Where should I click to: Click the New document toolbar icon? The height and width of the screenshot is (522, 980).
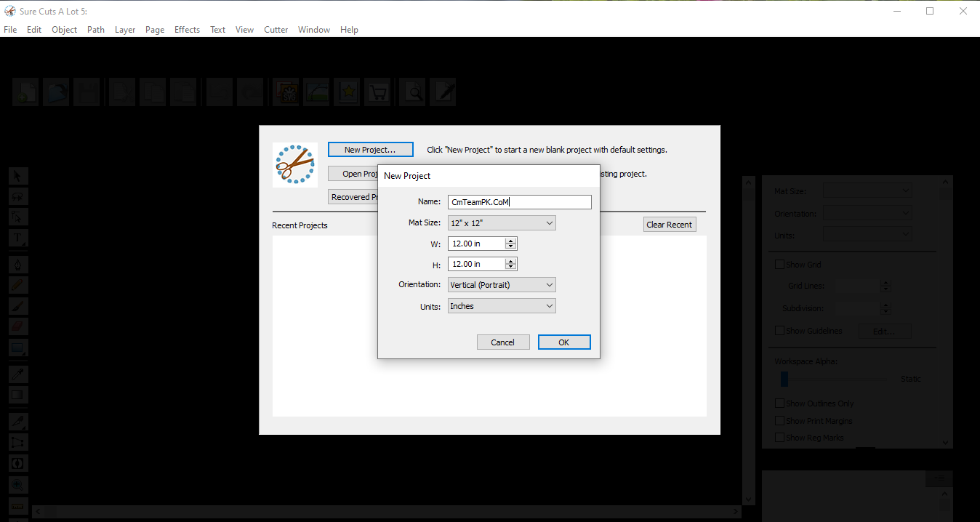coord(25,92)
